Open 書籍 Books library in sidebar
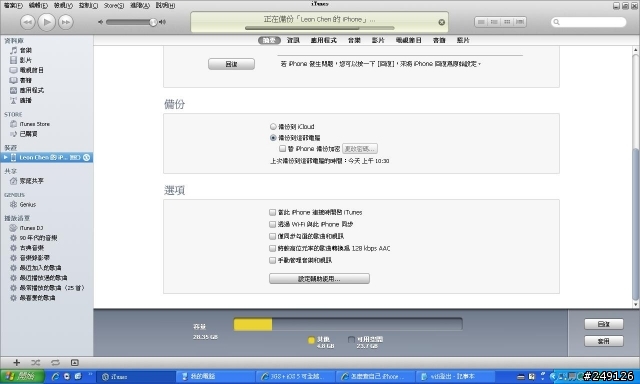 pos(26,80)
